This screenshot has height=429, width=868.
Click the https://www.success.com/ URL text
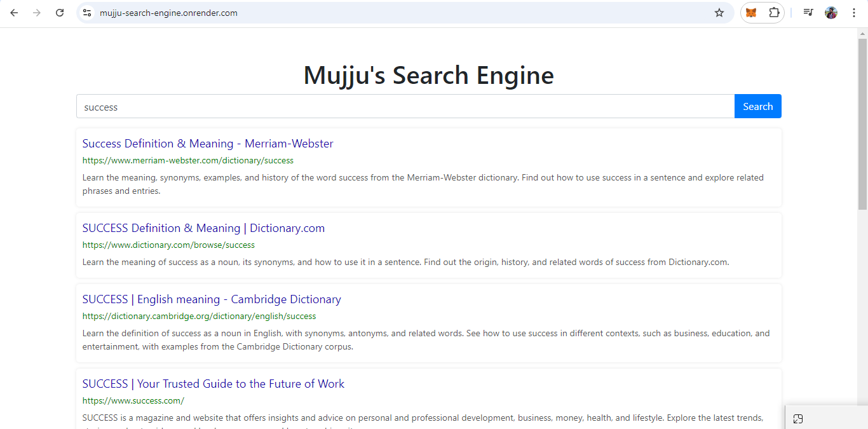pos(133,400)
